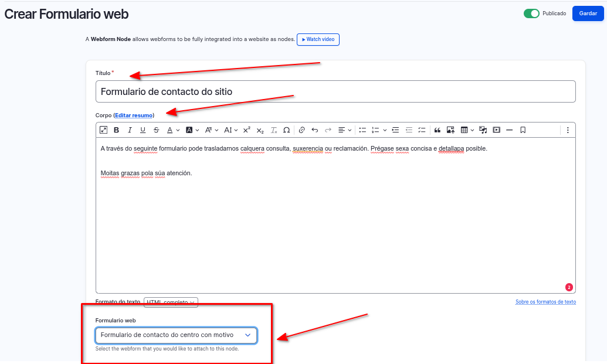607x364 pixels.
Task: Open the text format selector
Action: (171, 302)
